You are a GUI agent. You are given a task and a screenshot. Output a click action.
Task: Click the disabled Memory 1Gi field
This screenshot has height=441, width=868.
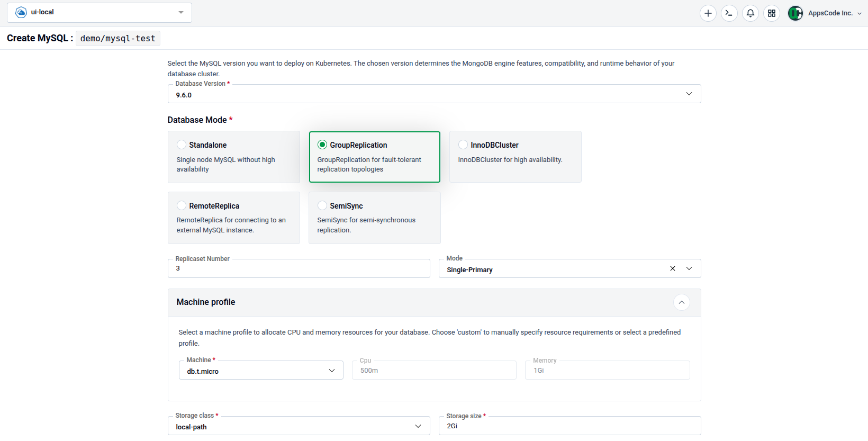[x=608, y=370]
